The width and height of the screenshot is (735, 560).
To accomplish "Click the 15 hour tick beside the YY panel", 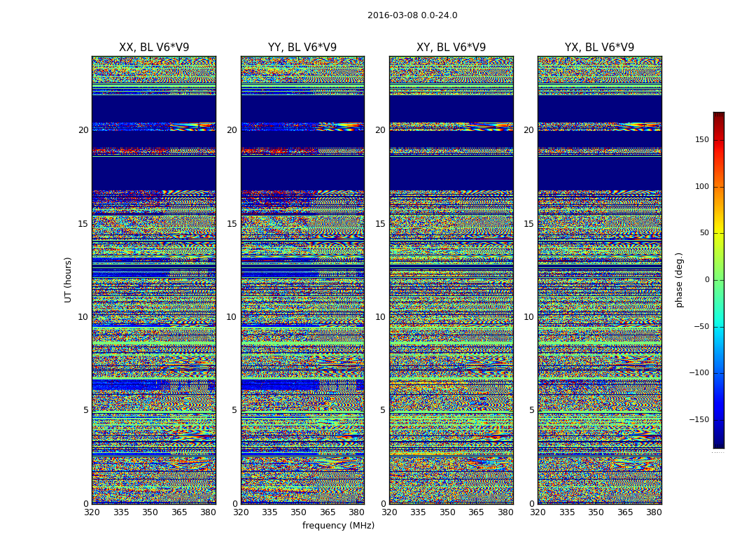I will tap(231, 224).
